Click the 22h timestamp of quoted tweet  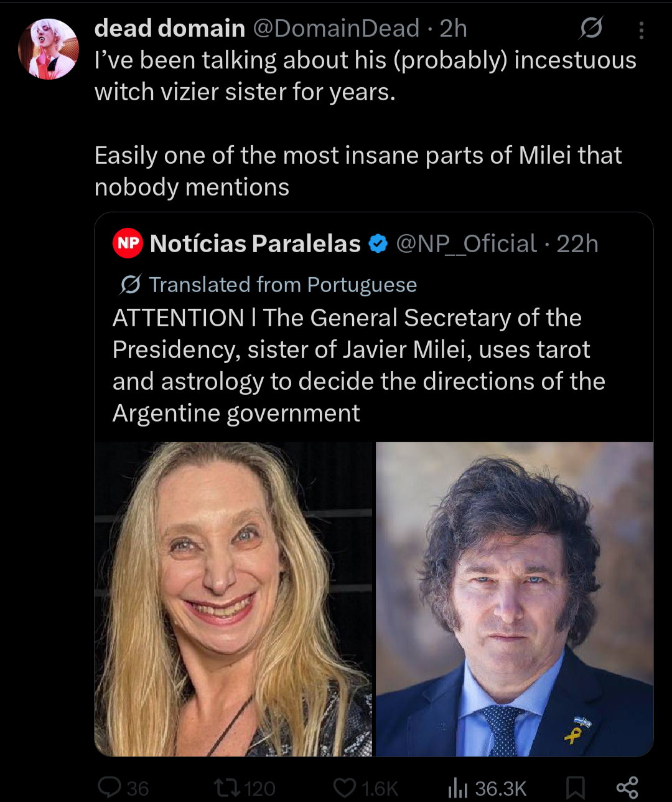(577, 244)
